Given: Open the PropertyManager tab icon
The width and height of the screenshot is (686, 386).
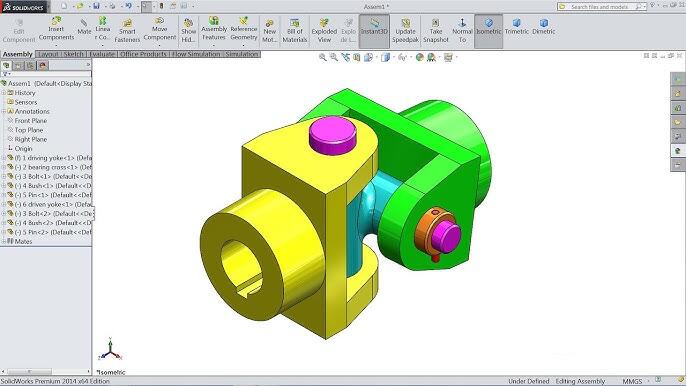Looking at the screenshot, I should tap(18, 66).
